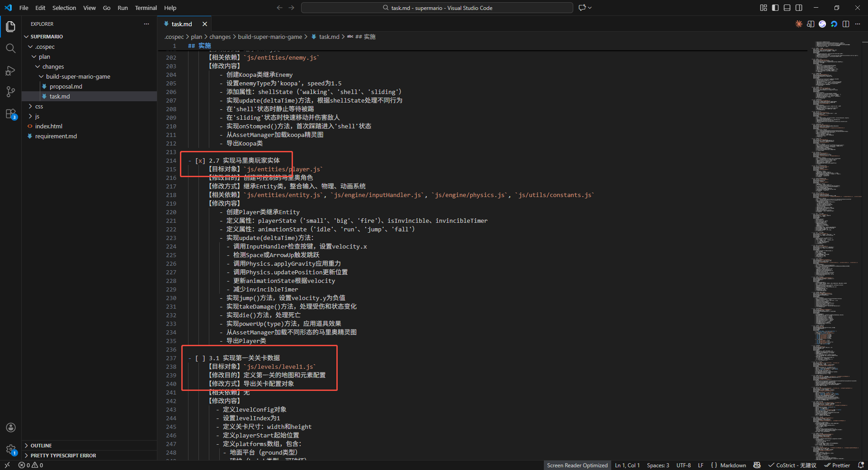Open the Selection menu
This screenshot has height=470, width=868.
pyautogui.click(x=64, y=8)
